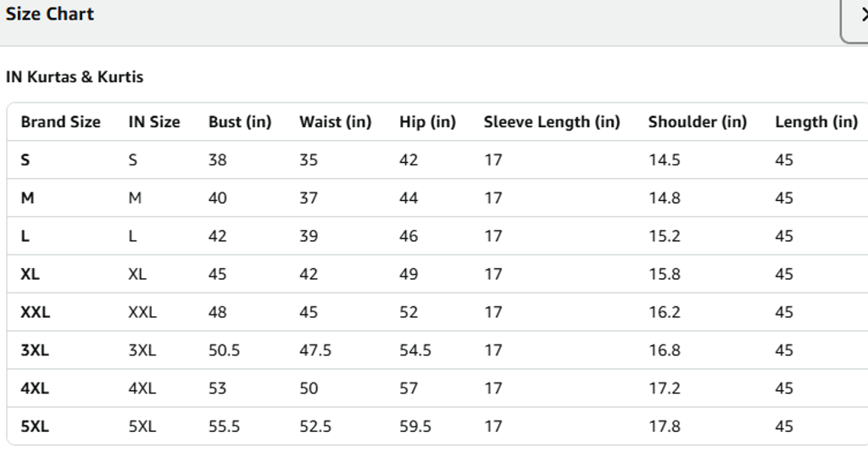This screenshot has width=868, height=458.
Task: Close the Size Chart dialog
Action: [x=858, y=15]
